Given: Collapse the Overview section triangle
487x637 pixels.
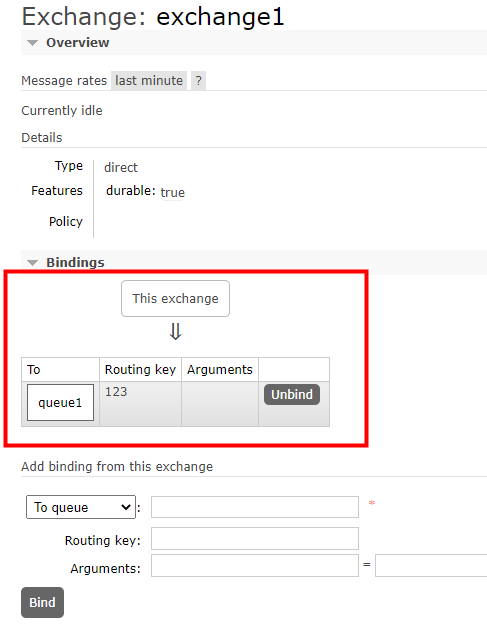Looking at the screenshot, I should click(32, 43).
